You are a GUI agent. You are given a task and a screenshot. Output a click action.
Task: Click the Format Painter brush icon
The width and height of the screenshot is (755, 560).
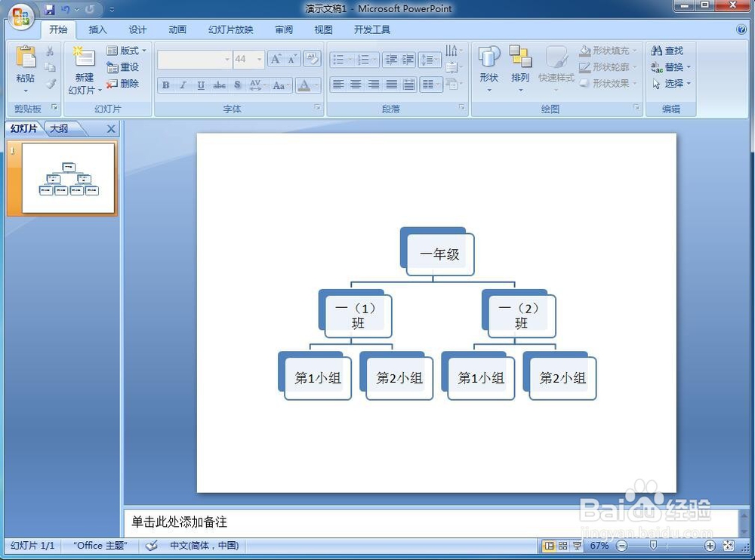point(50,84)
